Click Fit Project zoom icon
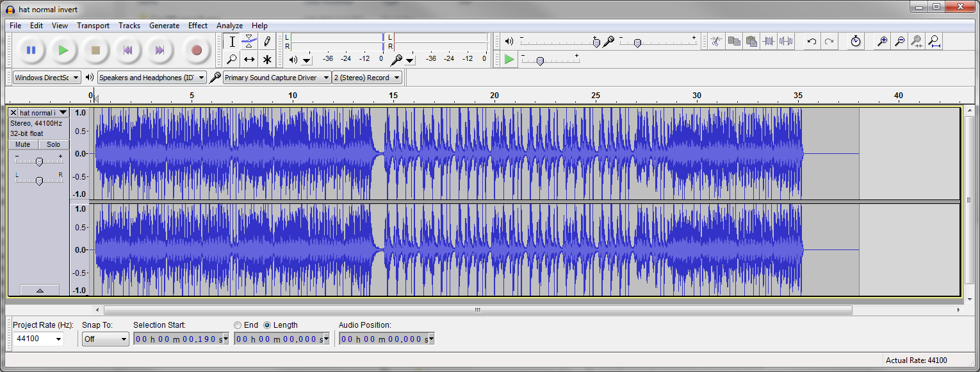 click(934, 41)
